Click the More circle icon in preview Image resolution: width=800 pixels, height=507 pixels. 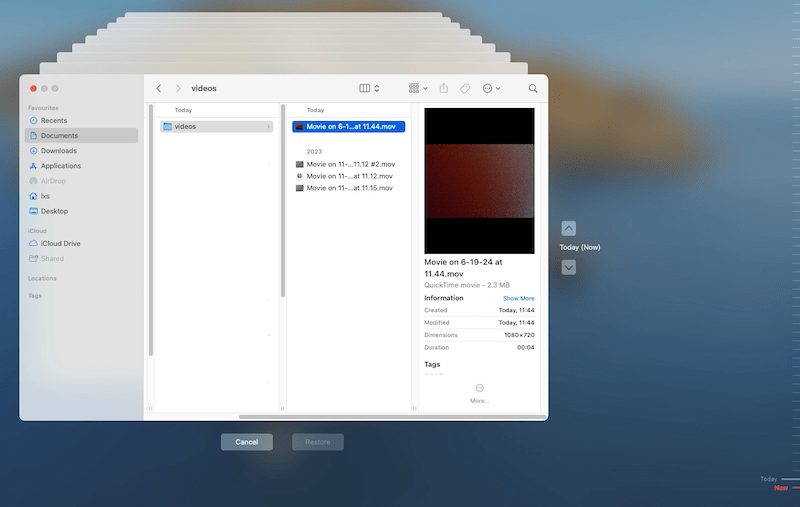(479, 388)
